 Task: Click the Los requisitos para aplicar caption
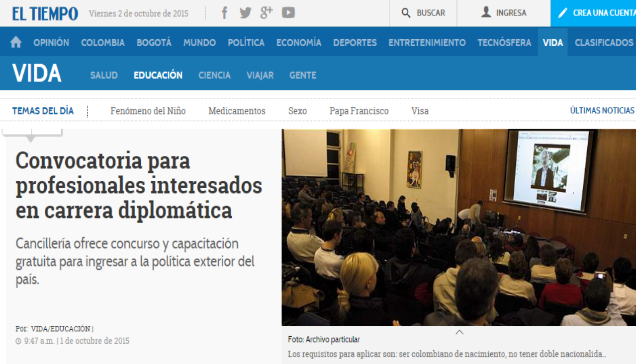click(x=447, y=355)
